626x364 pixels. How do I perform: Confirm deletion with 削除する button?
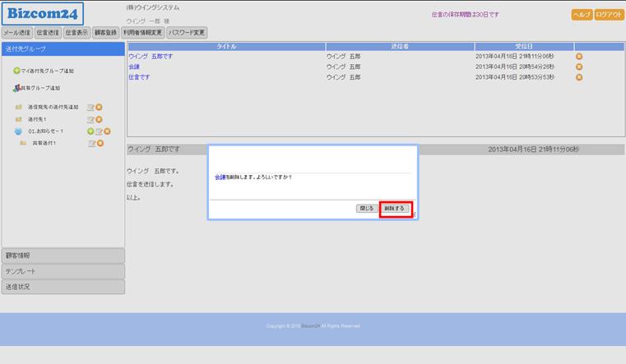click(395, 209)
